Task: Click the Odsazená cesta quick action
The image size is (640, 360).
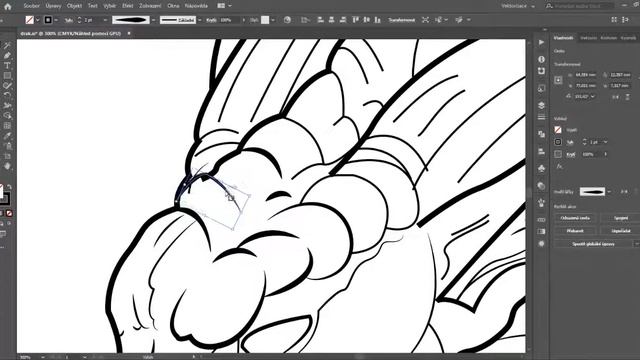Action: 575,218
